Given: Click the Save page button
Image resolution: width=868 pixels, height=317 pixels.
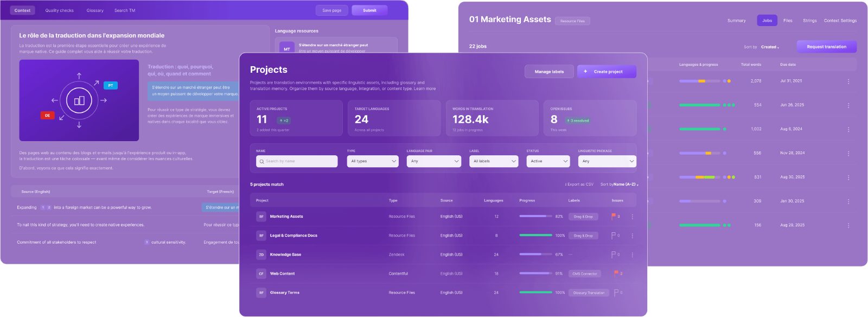Looking at the screenshot, I should [x=332, y=10].
